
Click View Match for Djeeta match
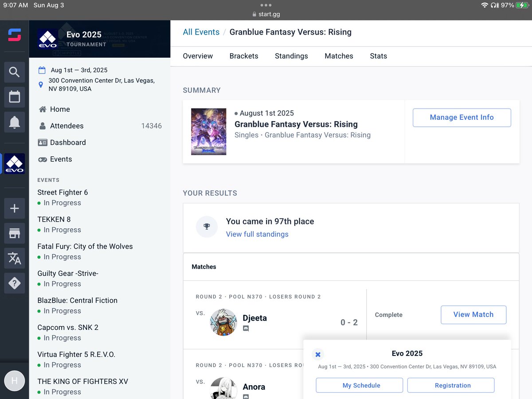[473, 314]
